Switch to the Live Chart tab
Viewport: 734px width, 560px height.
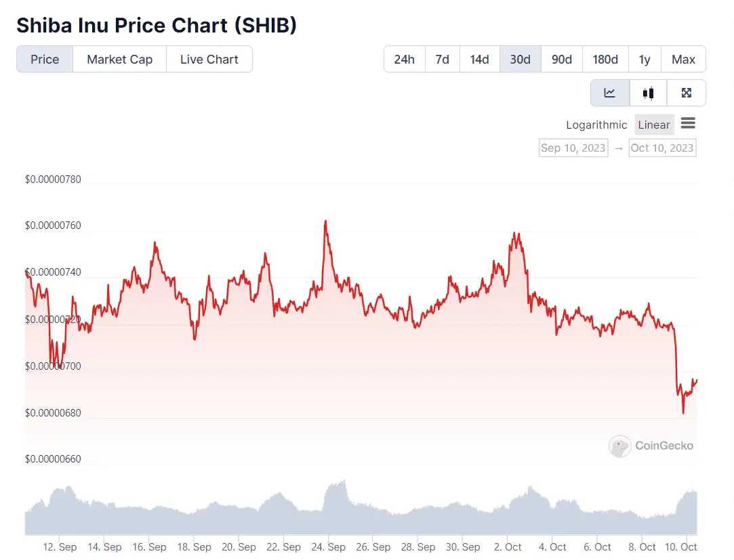[209, 59]
